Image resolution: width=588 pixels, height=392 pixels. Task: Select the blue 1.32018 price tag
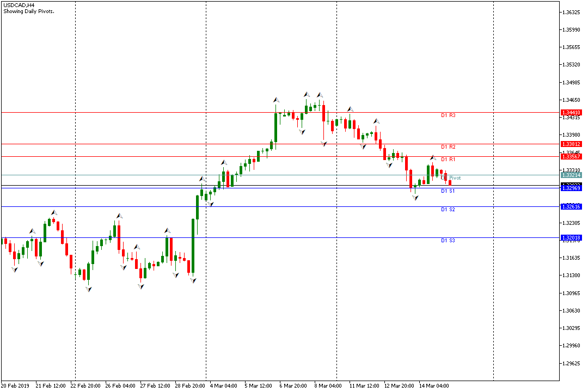(571, 238)
